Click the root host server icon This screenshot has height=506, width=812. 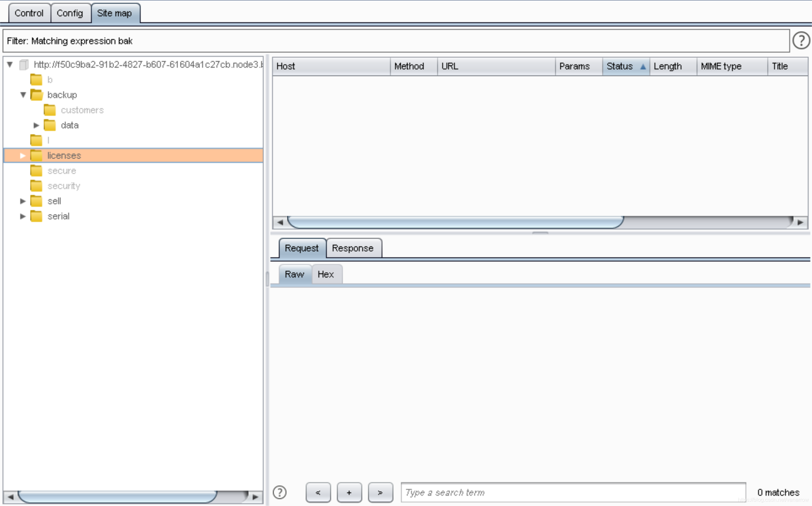[24, 65]
